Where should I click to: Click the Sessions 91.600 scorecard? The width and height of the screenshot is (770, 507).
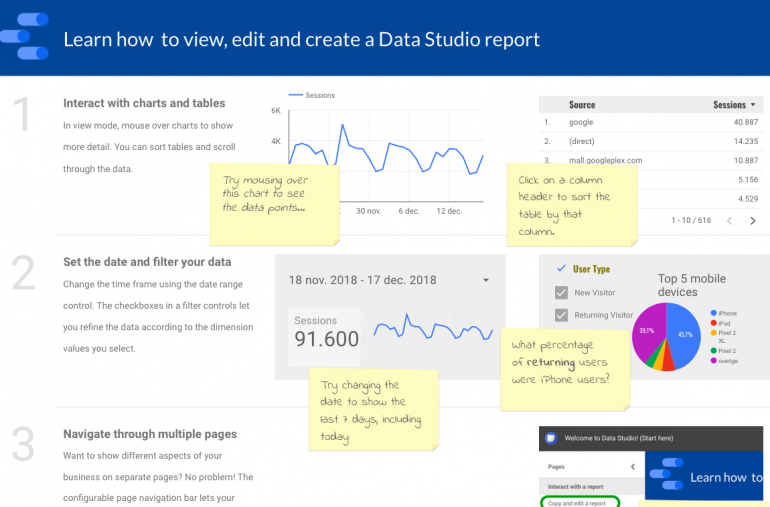pos(325,337)
